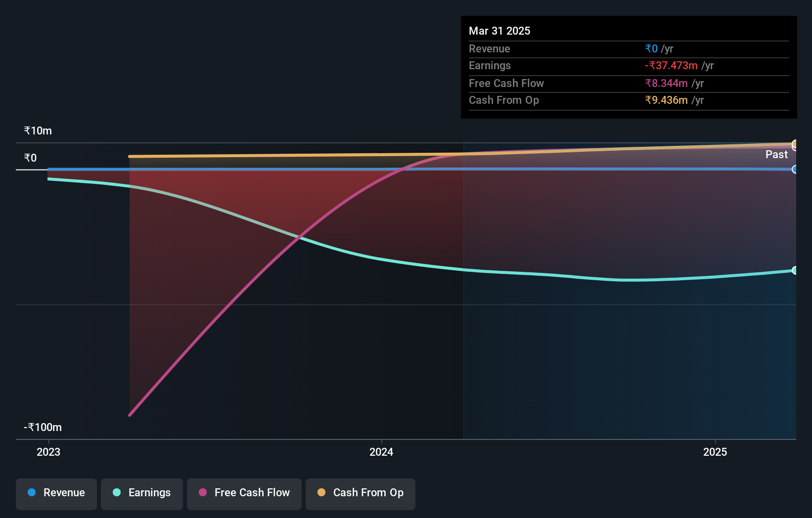Click the Earnings row label in the tooltip
Screen dimensions: 812x518
[490, 66]
